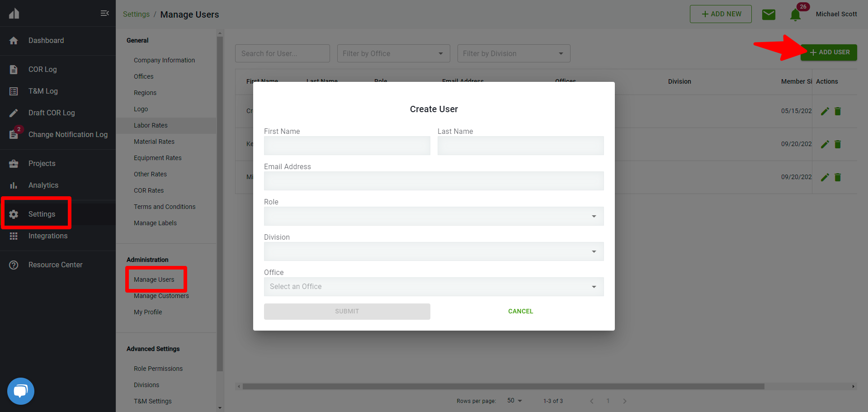Image resolution: width=868 pixels, height=412 pixels.
Task: Delete the user dated 05/15
Action: click(838, 111)
